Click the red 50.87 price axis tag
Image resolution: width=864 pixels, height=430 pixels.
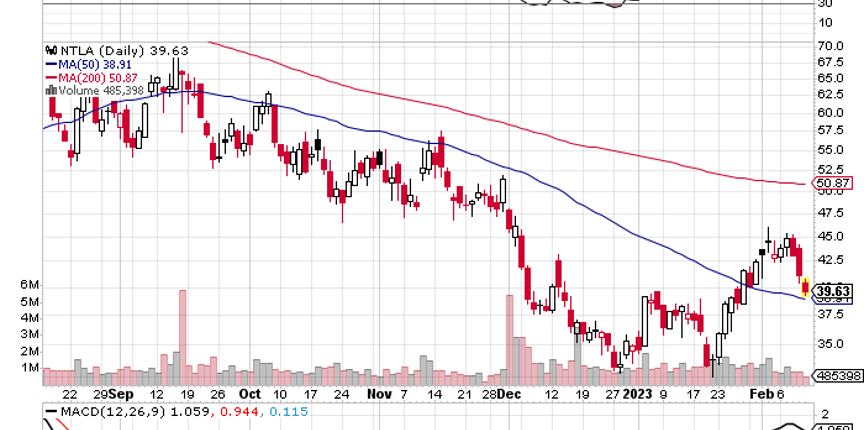pyautogui.click(x=834, y=184)
